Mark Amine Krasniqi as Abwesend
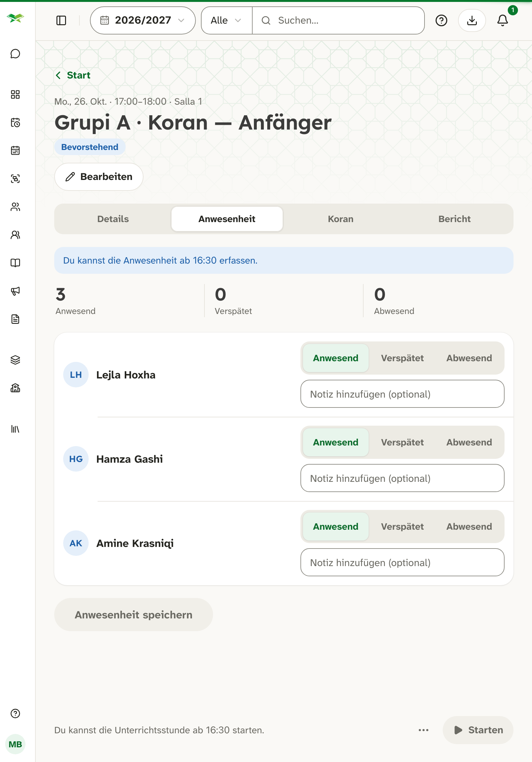 pyautogui.click(x=469, y=527)
